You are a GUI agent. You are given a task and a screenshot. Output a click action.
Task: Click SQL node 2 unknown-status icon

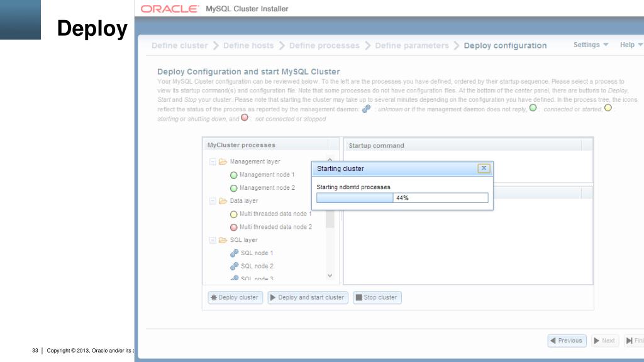(x=234, y=266)
